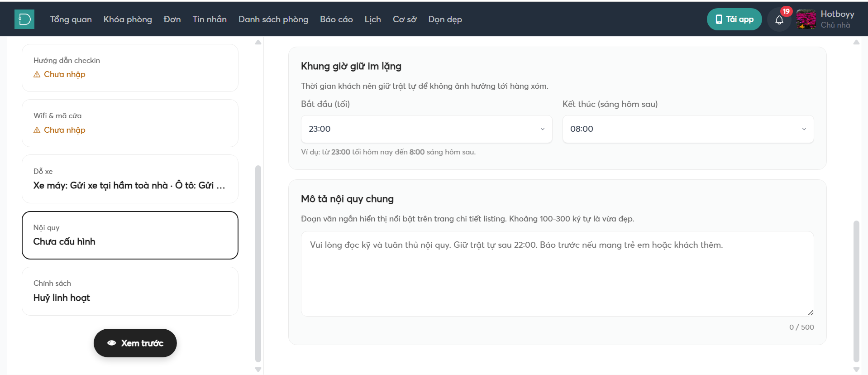This screenshot has height=375, width=868.
Task: Click the red 19 notification badge
Action: click(786, 11)
